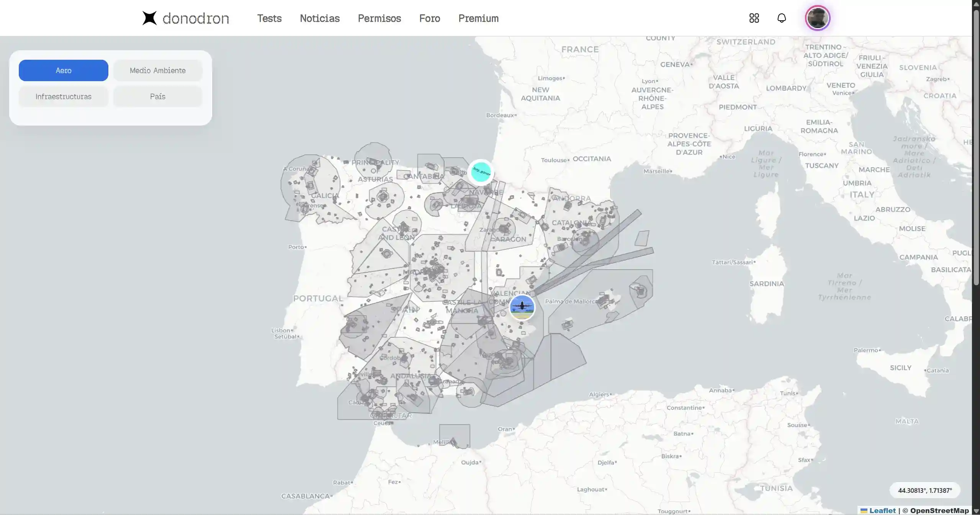Screen dimensions: 980x515
Task: Open the Premium page
Action: point(478,18)
